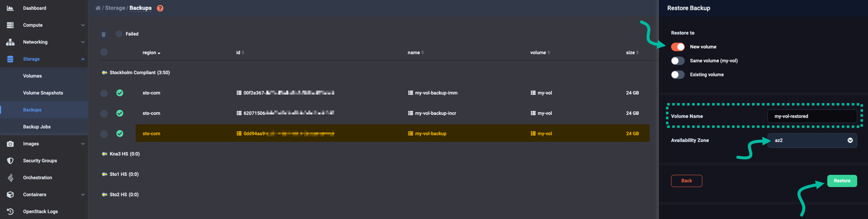
Task: Click the Volume Name input field
Action: pyautogui.click(x=812, y=116)
